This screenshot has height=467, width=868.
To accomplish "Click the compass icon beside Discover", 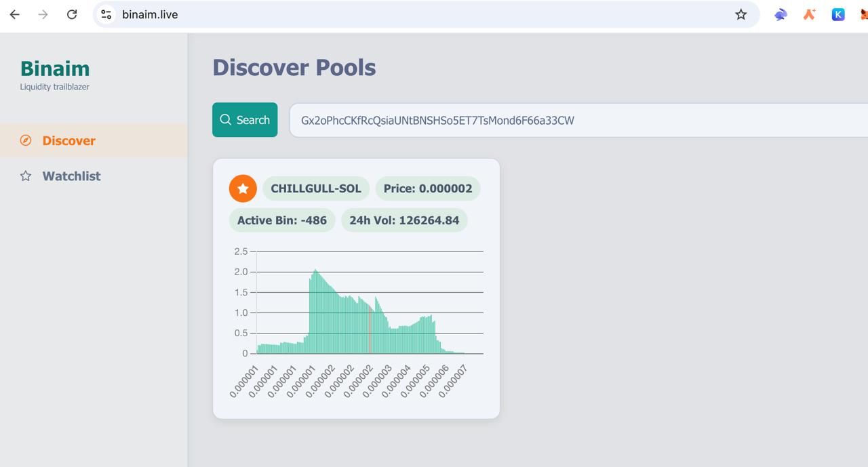I will 26,140.
